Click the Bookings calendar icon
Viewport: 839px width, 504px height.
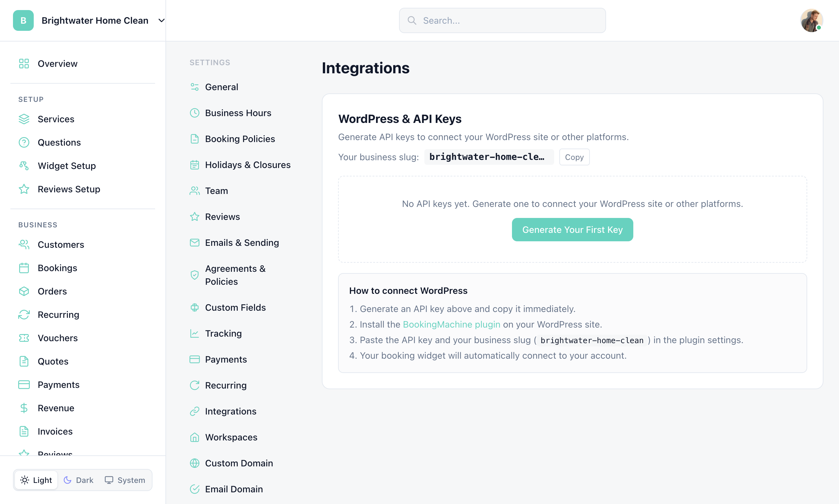click(x=24, y=268)
